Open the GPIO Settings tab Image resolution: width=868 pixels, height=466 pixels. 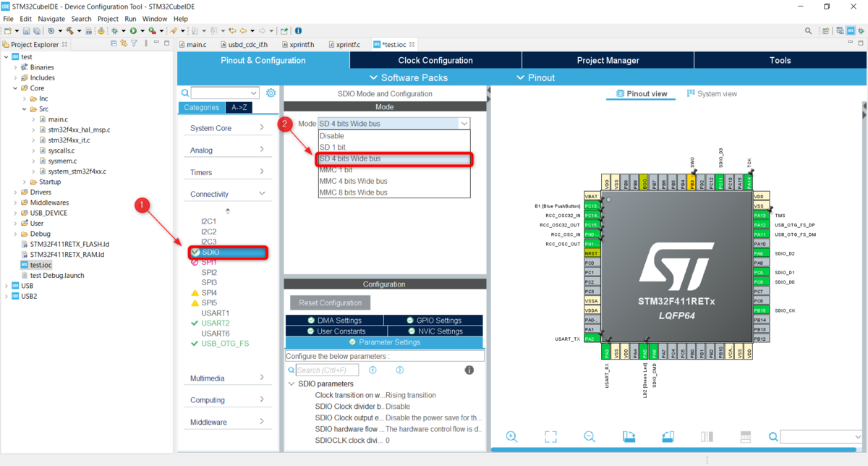[x=433, y=321]
